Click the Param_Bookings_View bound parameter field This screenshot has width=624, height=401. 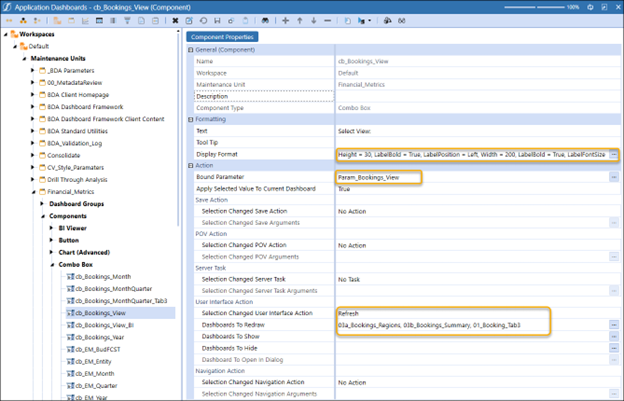(x=378, y=177)
